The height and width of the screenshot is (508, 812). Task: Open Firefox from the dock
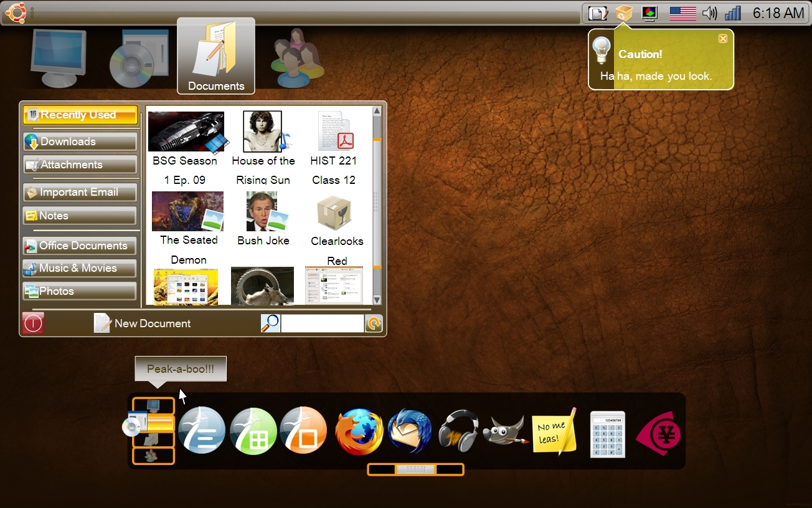pyautogui.click(x=359, y=431)
